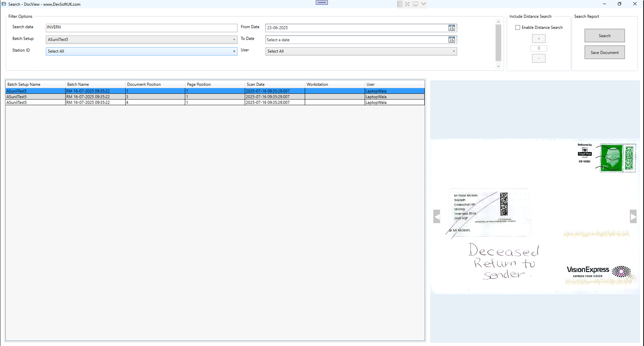This screenshot has height=346, width=644.
Task: Open the From Date calendar picker icon
Action: [452, 28]
